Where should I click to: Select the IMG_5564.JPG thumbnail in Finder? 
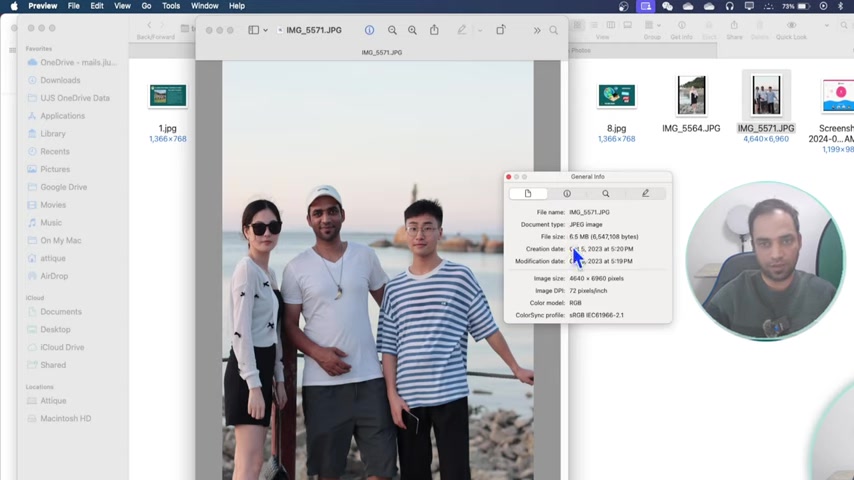[x=691, y=95]
